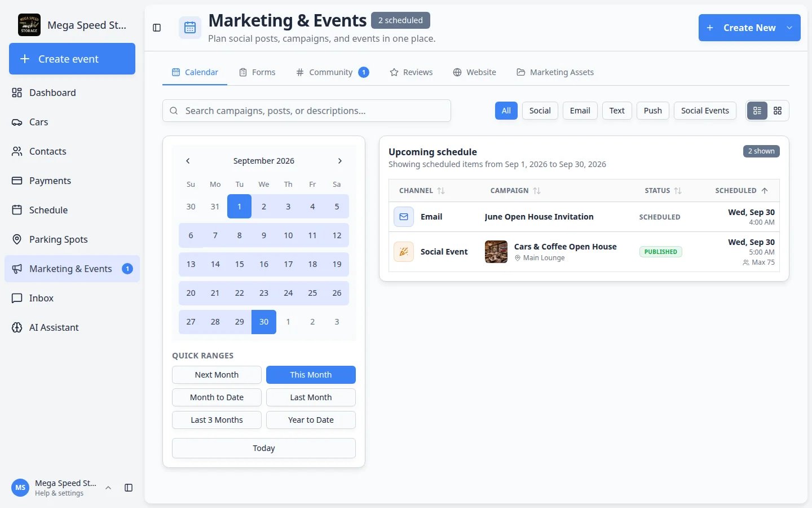Filter schedule by Text

click(x=617, y=111)
